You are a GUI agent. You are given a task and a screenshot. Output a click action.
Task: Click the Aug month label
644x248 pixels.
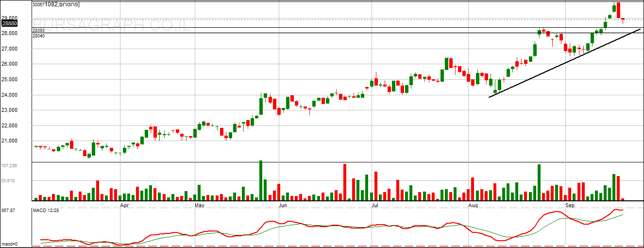(x=474, y=206)
